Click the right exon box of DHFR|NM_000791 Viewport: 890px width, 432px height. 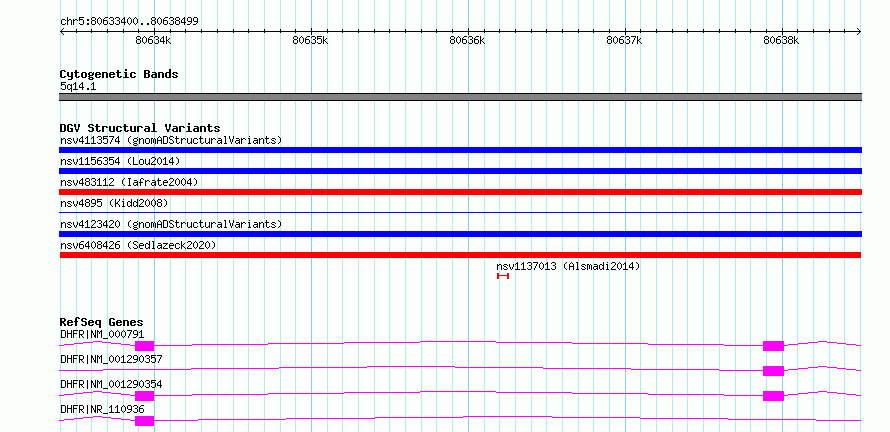773,346
